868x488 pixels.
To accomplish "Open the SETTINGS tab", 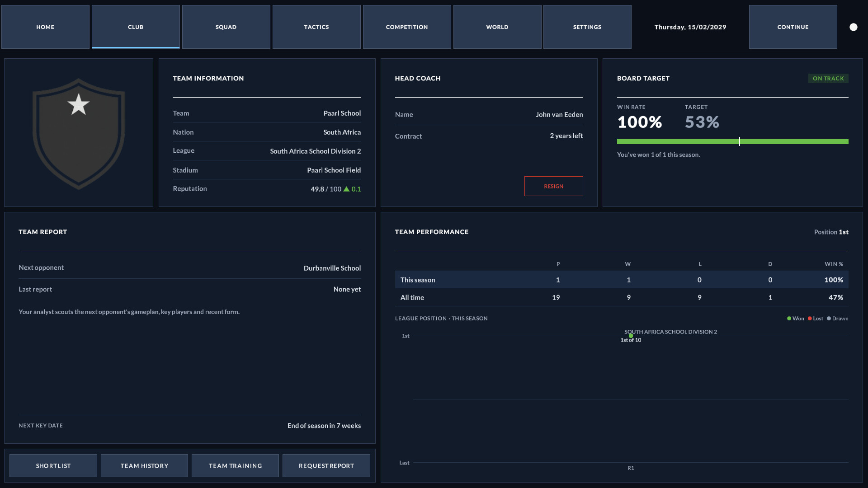I will [x=587, y=27].
